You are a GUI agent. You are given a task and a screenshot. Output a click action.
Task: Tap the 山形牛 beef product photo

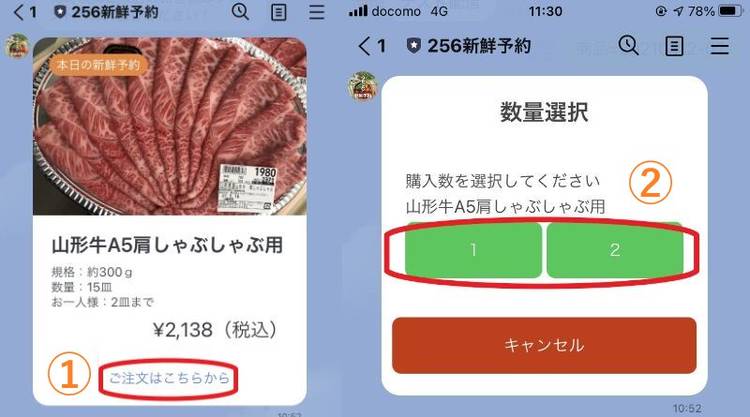(169, 126)
